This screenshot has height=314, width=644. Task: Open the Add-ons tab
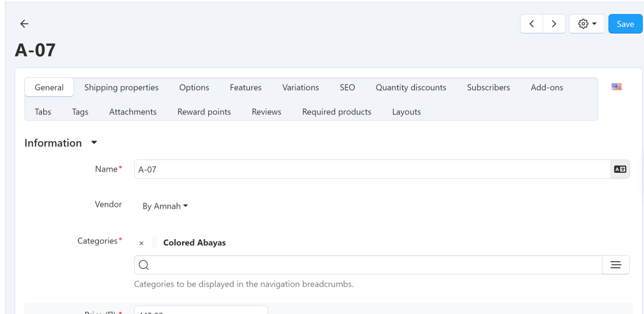547,88
